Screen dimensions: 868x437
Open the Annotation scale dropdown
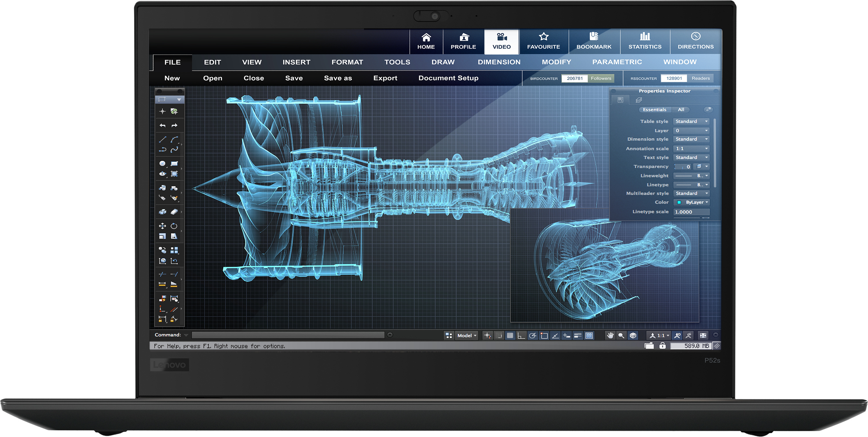click(692, 148)
